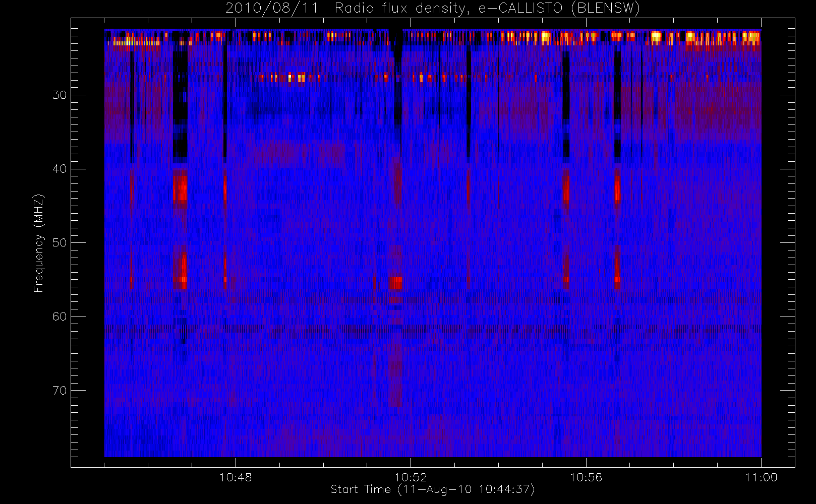Click the 10:56 time tick label
Screen dimensions: 816x504
click(586, 477)
